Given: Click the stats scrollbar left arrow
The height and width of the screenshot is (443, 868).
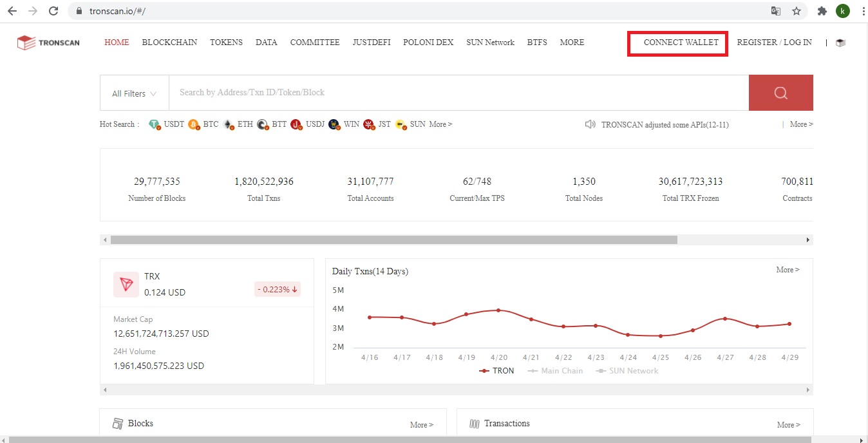Looking at the screenshot, I should pyautogui.click(x=104, y=240).
